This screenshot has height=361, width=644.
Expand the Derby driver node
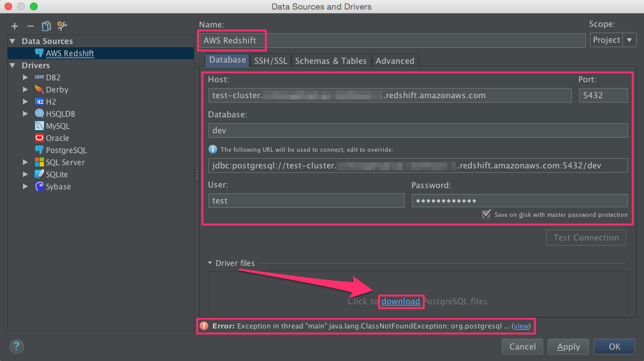[25, 89]
